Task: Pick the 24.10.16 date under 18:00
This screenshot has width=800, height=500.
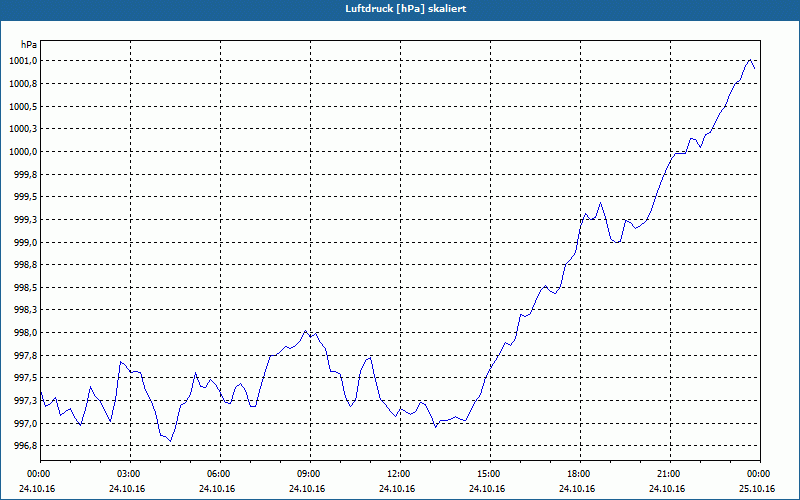Action: tap(577, 489)
